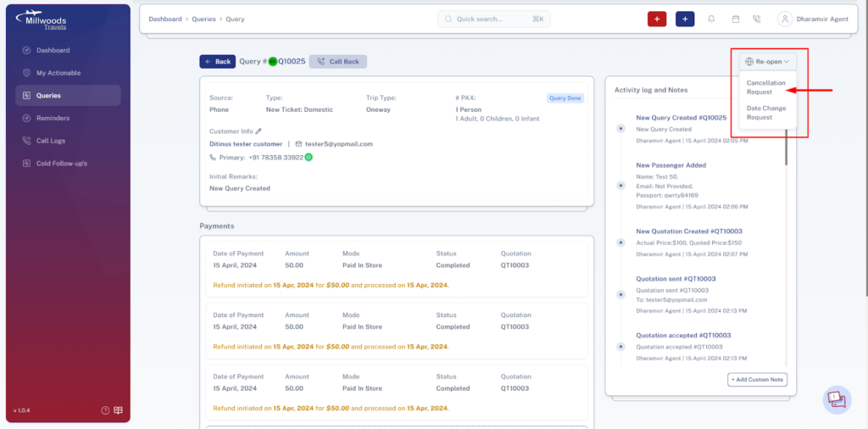Expand the Re-open dropdown
This screenshot has height=429, width=868.
[767, 61]
